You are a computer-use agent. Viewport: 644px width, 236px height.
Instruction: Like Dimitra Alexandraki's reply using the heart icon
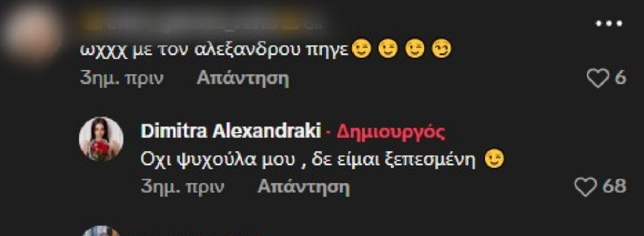585,186
